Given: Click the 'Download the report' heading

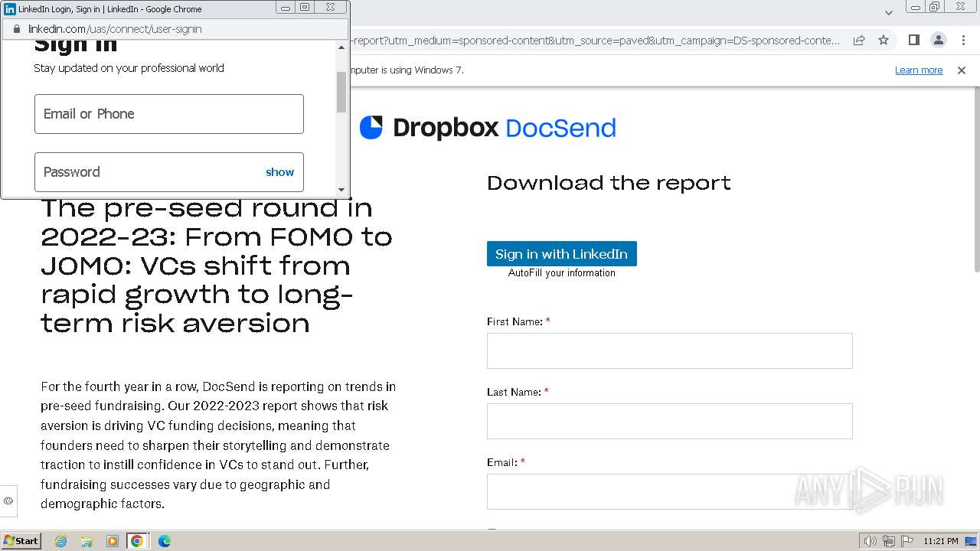Looking at the screenshot, I should 609,183.
